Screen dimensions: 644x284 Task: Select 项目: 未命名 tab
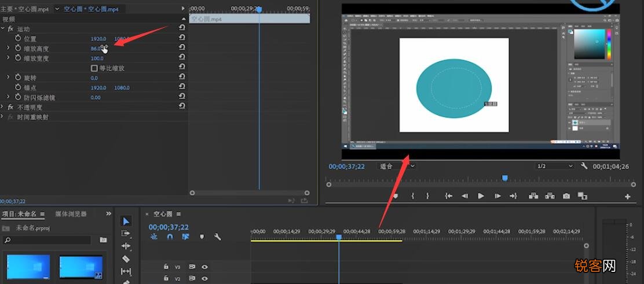point(19,214)
